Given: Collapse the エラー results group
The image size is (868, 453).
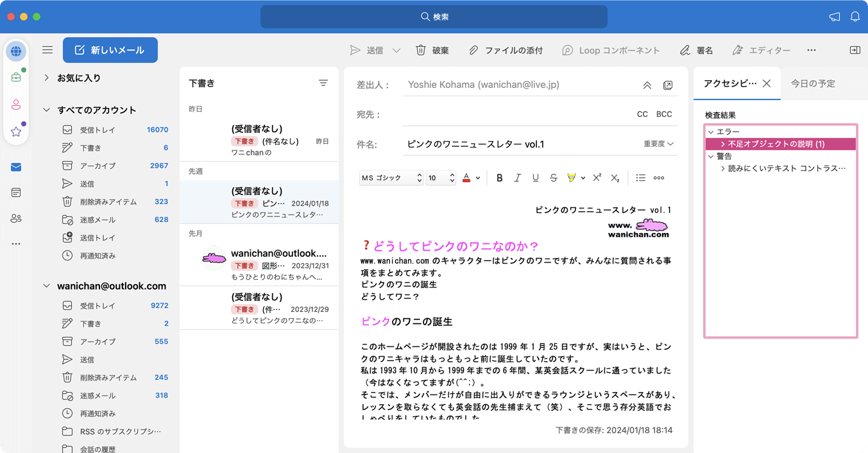Looking at the screenshot, I should coord(711,132).
